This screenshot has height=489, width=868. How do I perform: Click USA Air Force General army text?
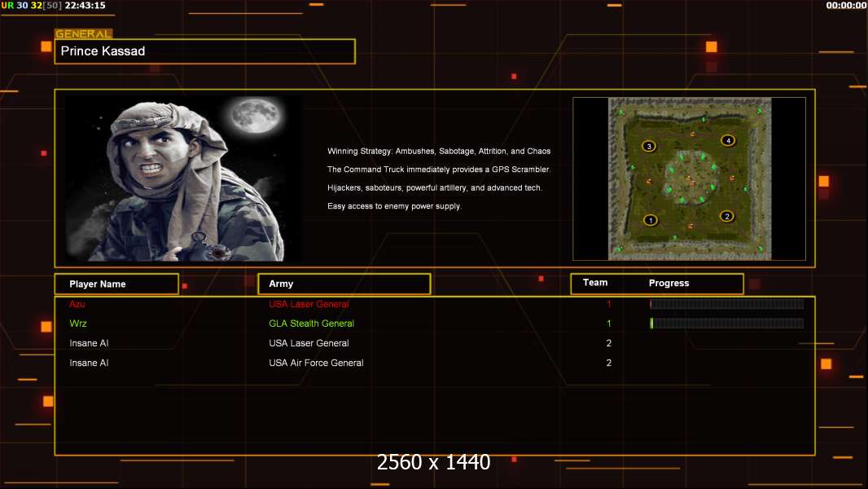click(316, 363)
